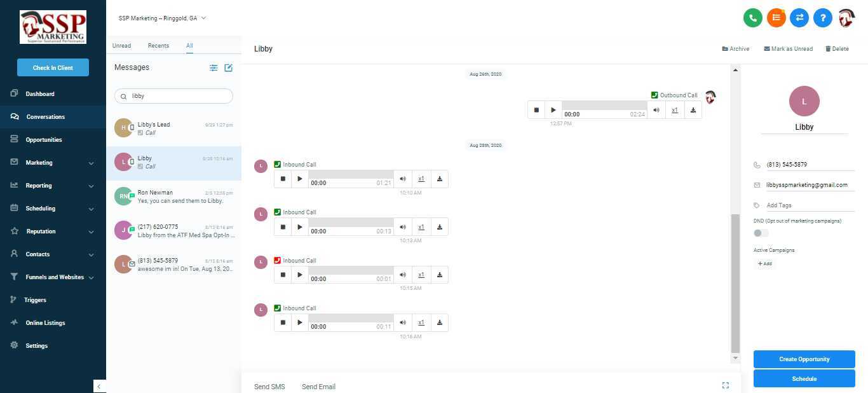Open the help question mark icon
The height and width of the screenshot is (393, 868).
822,18
